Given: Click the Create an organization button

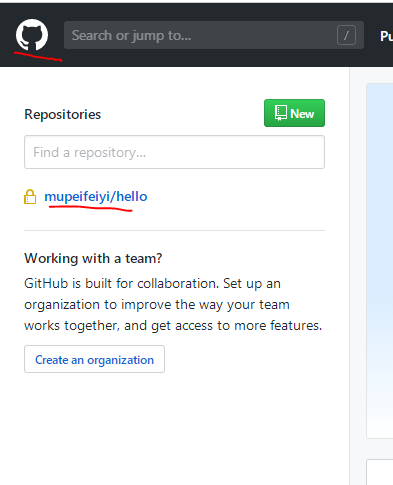Looking at the screenshot, I should coord(94,359).
